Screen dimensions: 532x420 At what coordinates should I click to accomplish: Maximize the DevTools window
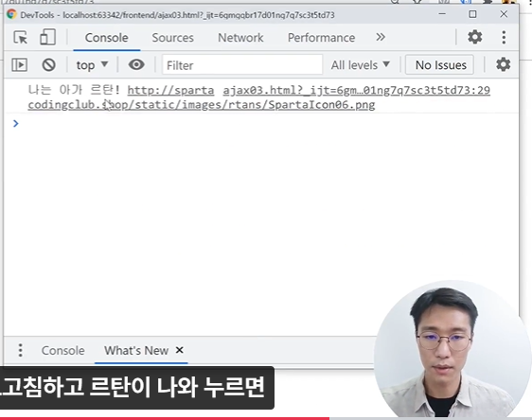[x=472, y=14]
